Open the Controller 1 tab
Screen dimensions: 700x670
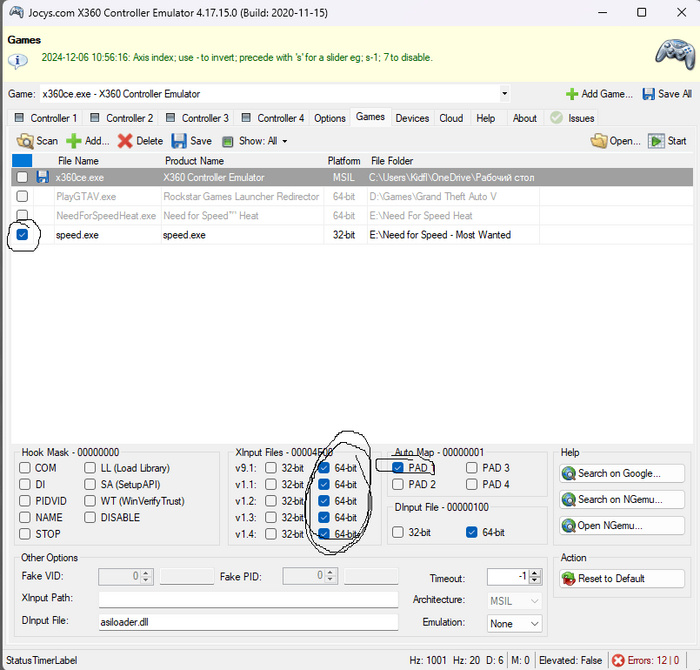pyautogui.click(x=46, y=118)
